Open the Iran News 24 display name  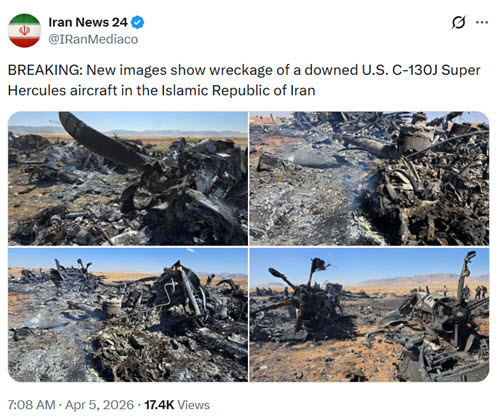88,22
